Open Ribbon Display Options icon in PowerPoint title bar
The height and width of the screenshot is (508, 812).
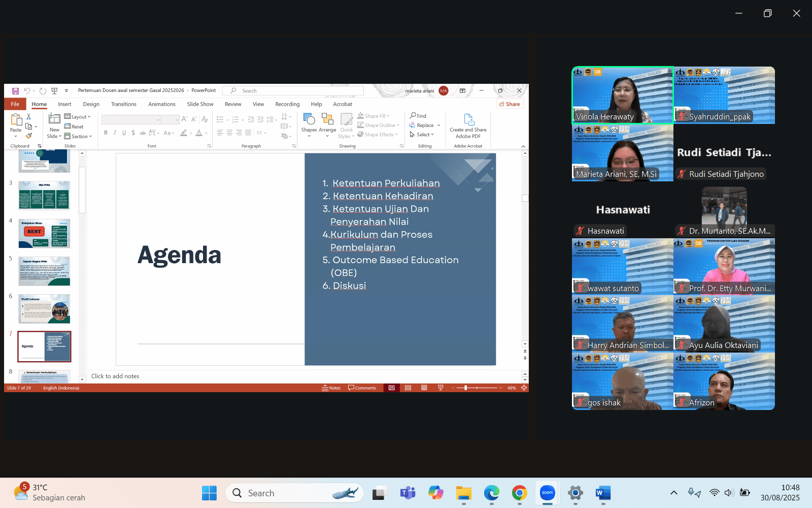click(x=462, y=90)
